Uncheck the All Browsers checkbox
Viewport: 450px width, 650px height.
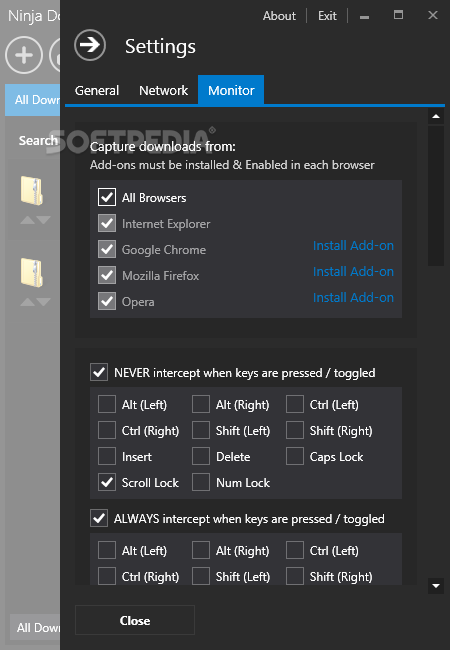[107, 197]
